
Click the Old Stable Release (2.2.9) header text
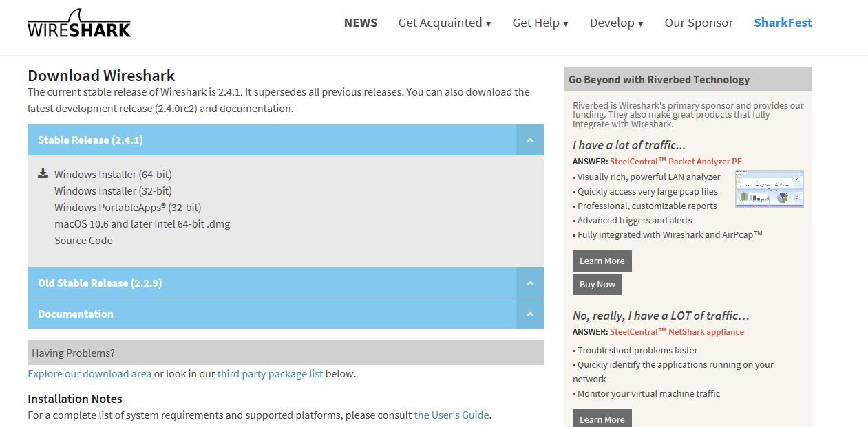(100, 283)
